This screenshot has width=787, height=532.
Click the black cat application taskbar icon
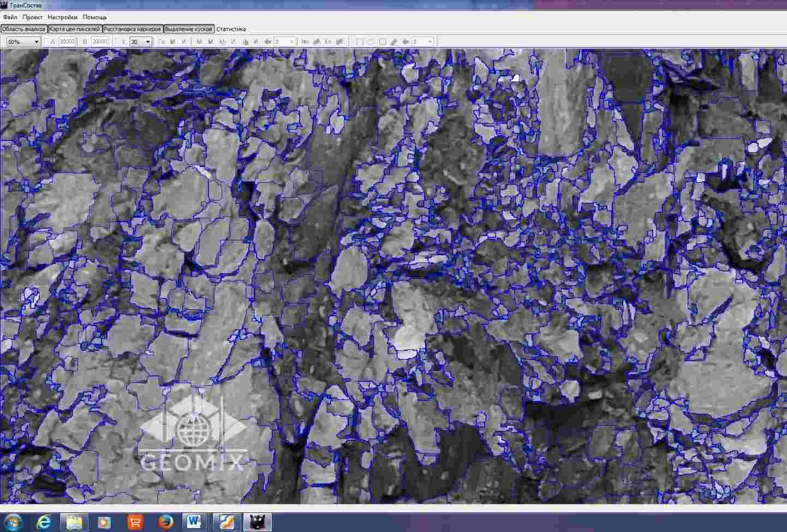257,522
